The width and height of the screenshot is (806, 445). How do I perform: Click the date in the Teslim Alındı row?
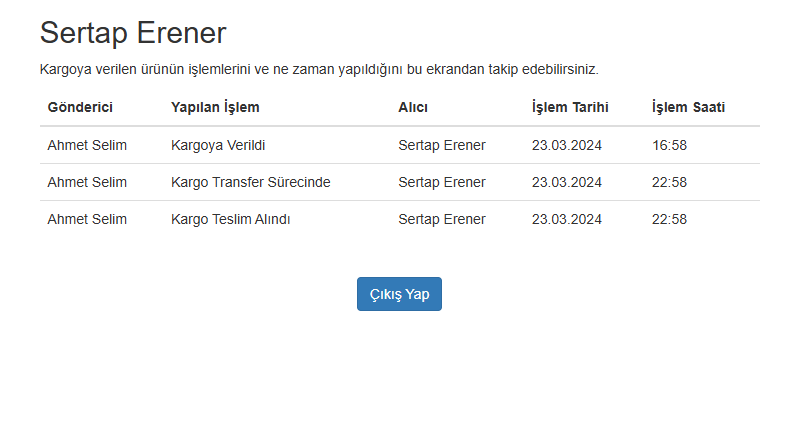(566, 219)
